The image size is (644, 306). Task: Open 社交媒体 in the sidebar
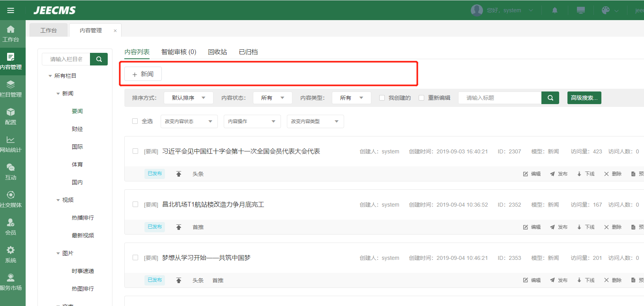[11, 199]
